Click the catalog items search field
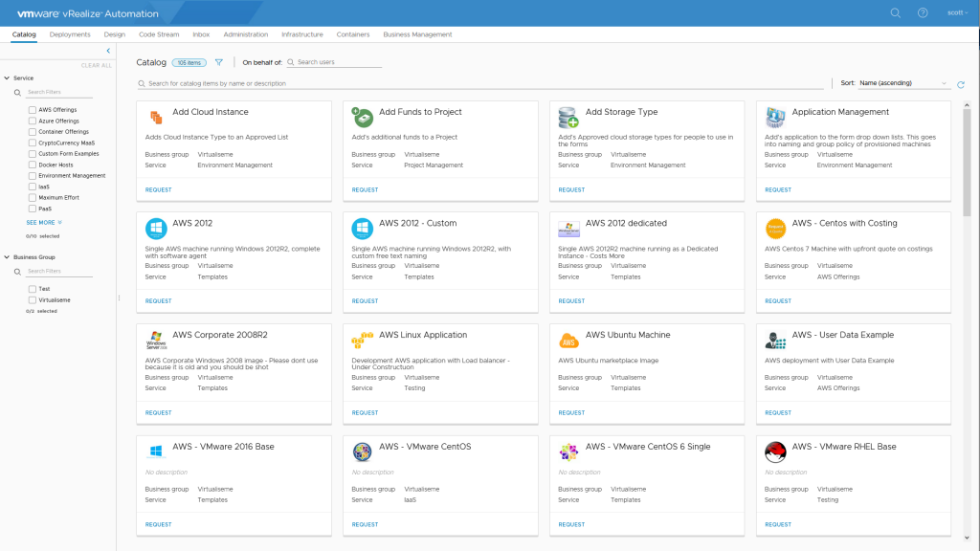The width and height of the screenshot is (980, 551). coord(480,84)
